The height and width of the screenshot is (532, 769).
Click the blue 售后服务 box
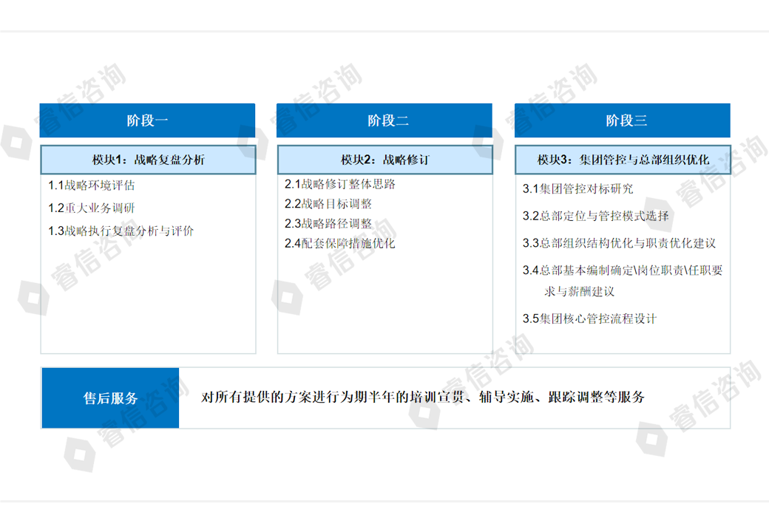(x=110, y=398)
